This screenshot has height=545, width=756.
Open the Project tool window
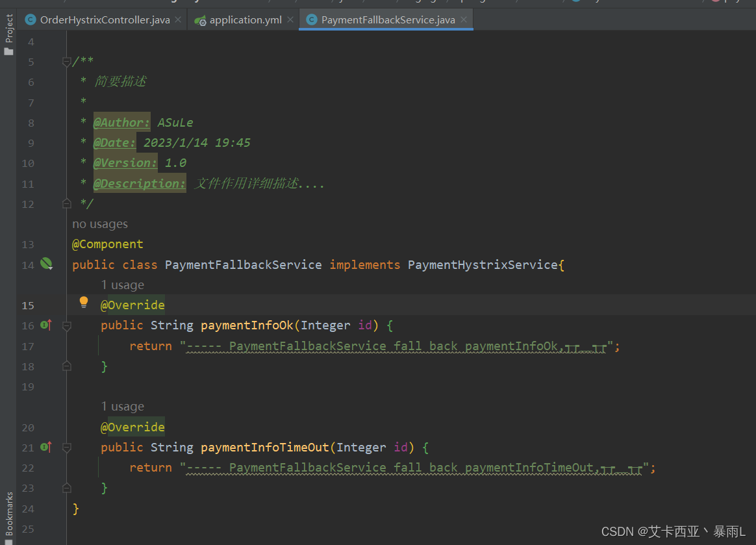[8, 34]
